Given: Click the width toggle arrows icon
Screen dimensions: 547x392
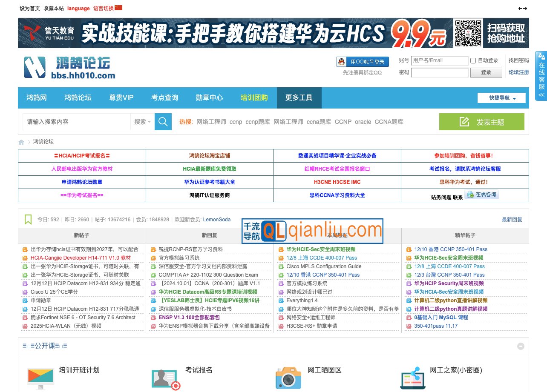Looking at the screenshot, I should coord(522,9).
